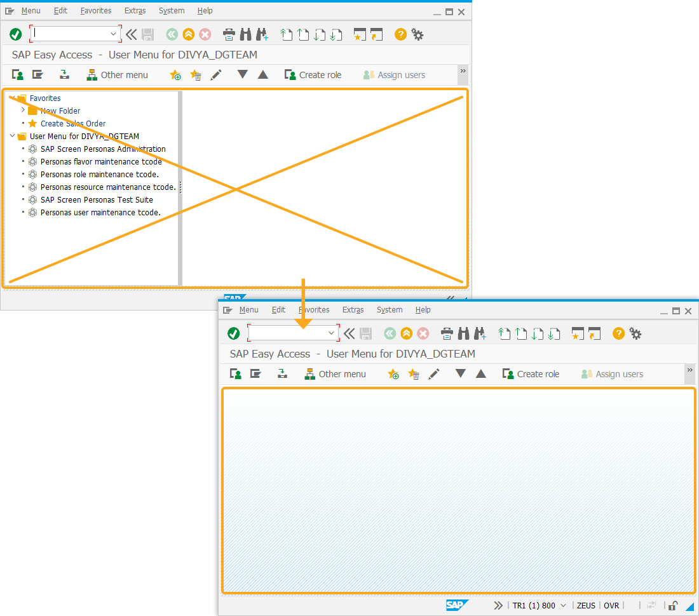The height and width of the screenshot is (616, 699).
Task: Click the Help question mark in front window
Action: tap(618, 333)
